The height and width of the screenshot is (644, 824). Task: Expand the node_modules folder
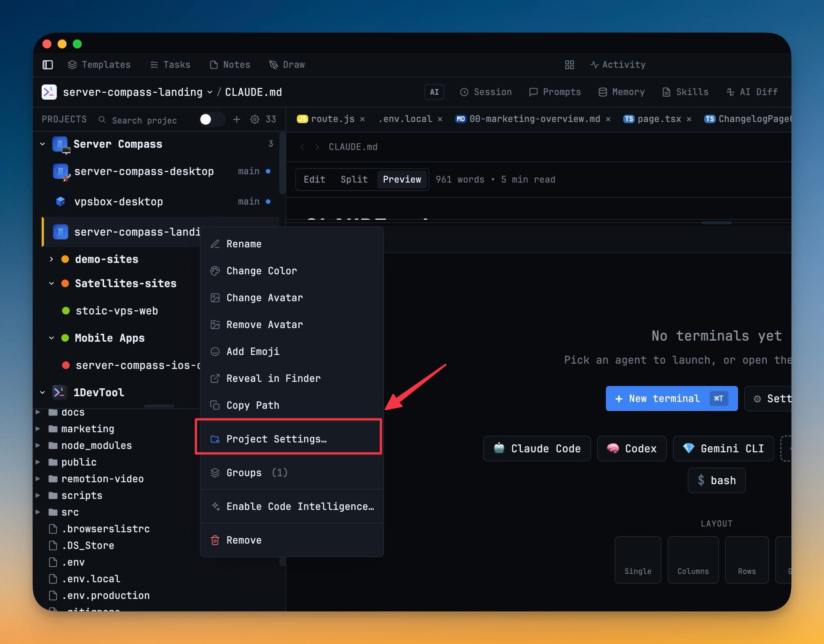[38, 445]
